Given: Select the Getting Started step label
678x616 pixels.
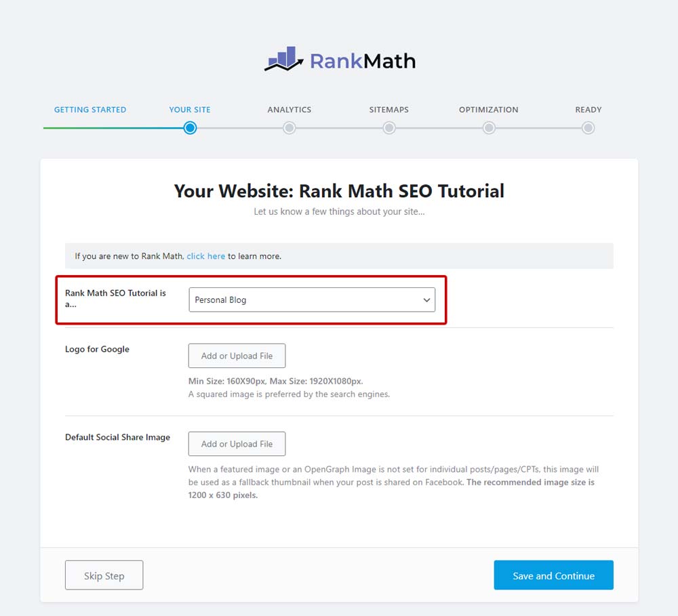Looking at the screenshot, I should click(x=90, y=109).
